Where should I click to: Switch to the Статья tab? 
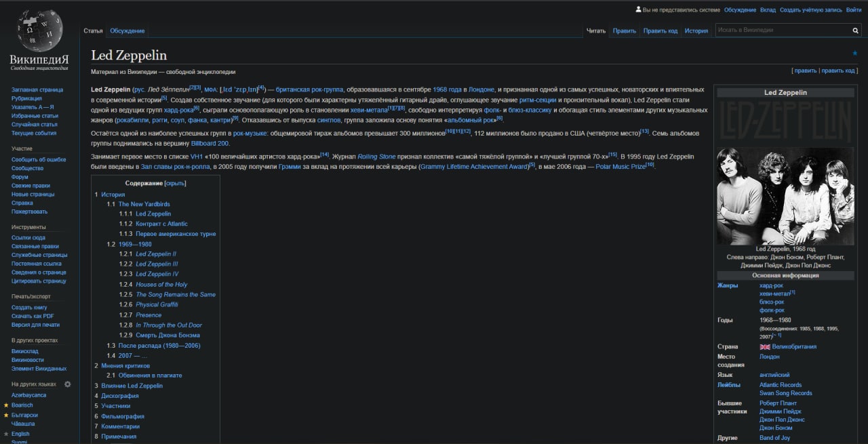tap(93, 31)
